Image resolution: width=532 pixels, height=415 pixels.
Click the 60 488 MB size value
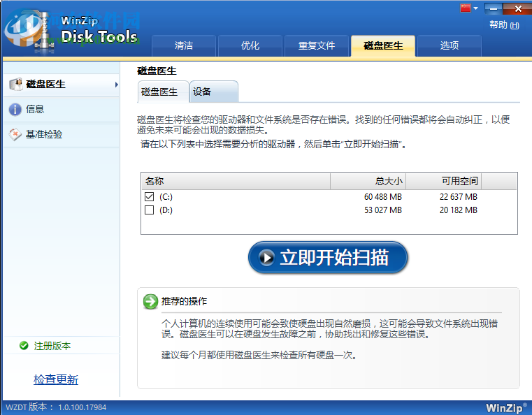[383, 197]
